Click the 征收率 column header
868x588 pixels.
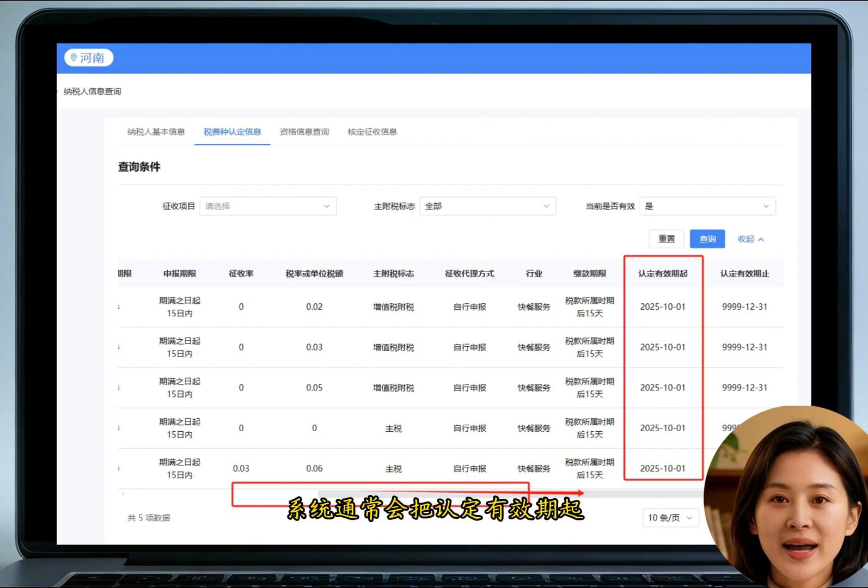[x=241, y=274]
